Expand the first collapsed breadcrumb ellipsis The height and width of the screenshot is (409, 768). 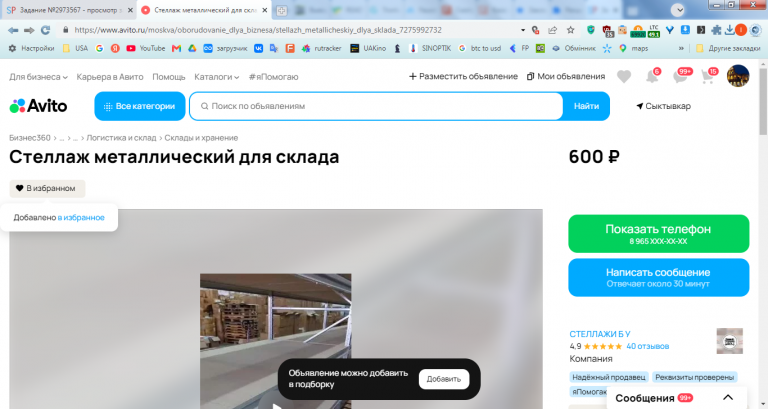[x=62, y=138]
